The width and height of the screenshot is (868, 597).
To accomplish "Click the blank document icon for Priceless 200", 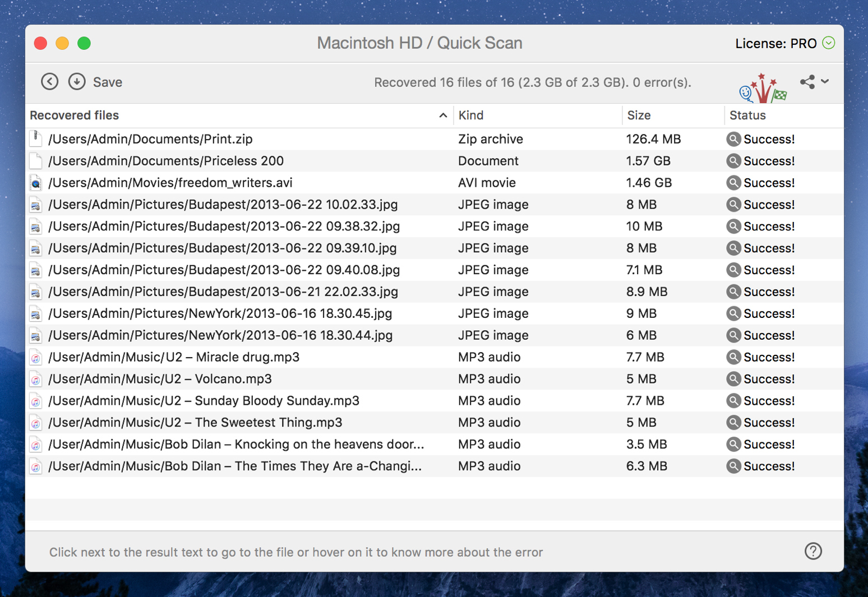I will (x=36, y=161).
